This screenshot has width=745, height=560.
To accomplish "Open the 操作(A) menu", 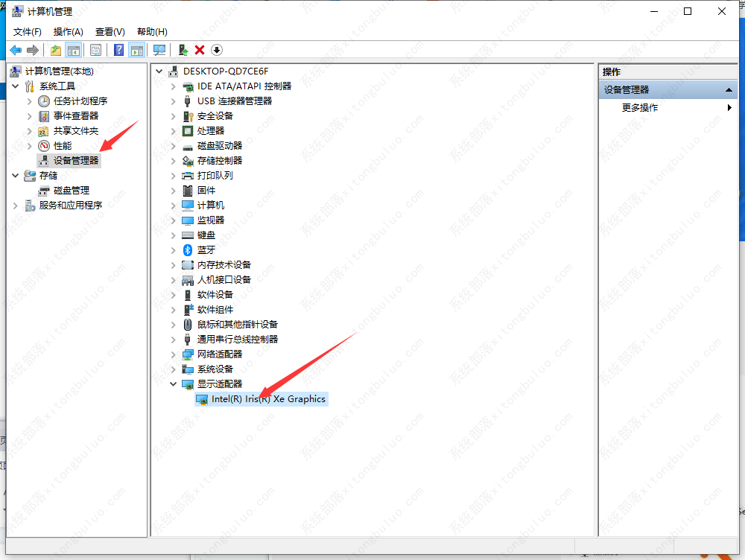I will pos(68,31).
